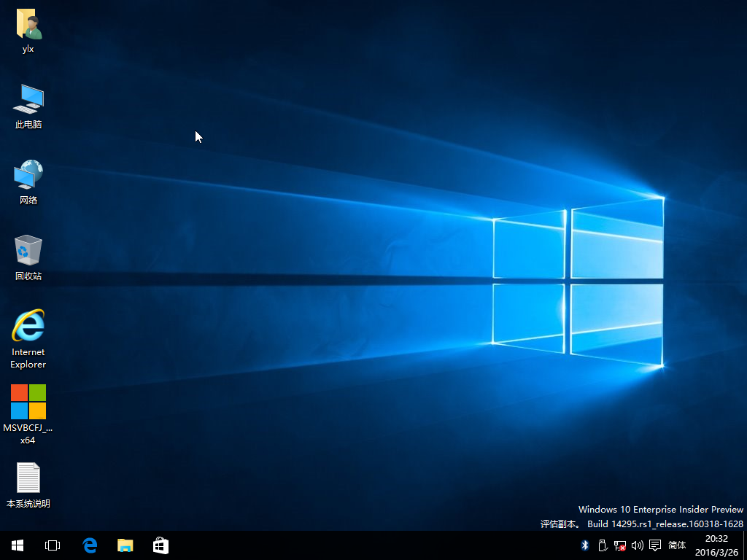
Task: Open Task View from the taskbar
Action: tap(53, 545)
